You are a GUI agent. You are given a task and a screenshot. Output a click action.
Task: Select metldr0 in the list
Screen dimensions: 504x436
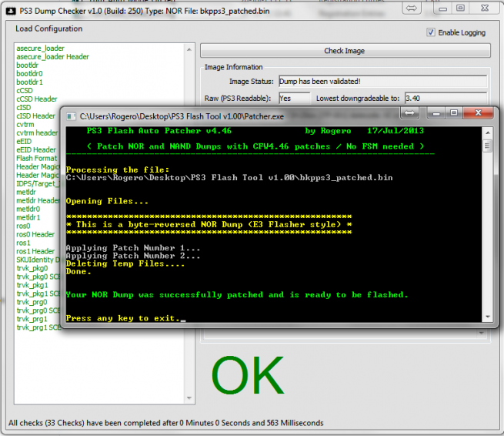[28, 209]
